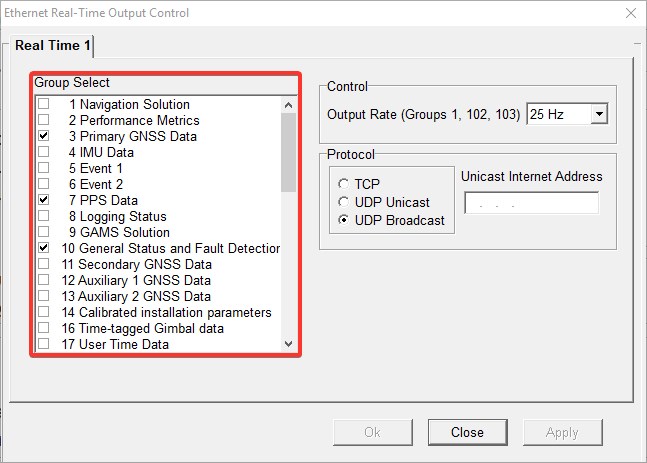Enable IMU Data group checkbox
The width and height of the screenshot is (647, 463).
(x=43, y=152)
